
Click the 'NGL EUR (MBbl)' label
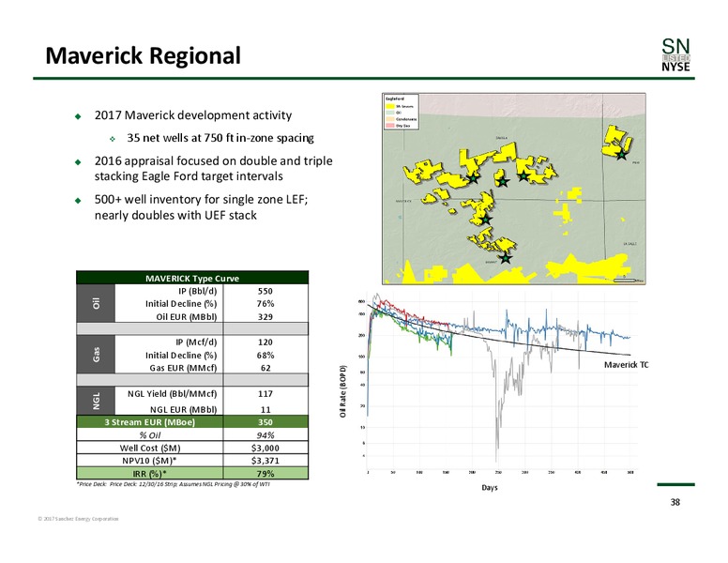click(x=183, y=410)
